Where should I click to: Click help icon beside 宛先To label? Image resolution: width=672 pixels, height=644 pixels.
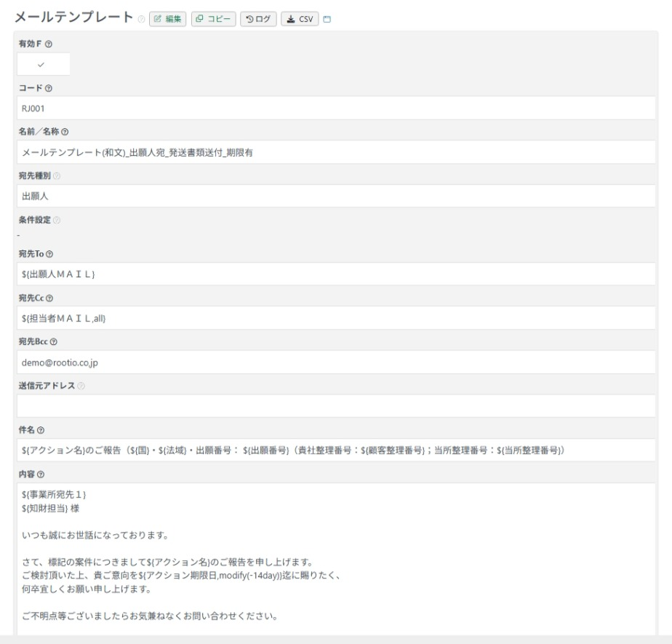click(x=50, y=254)
